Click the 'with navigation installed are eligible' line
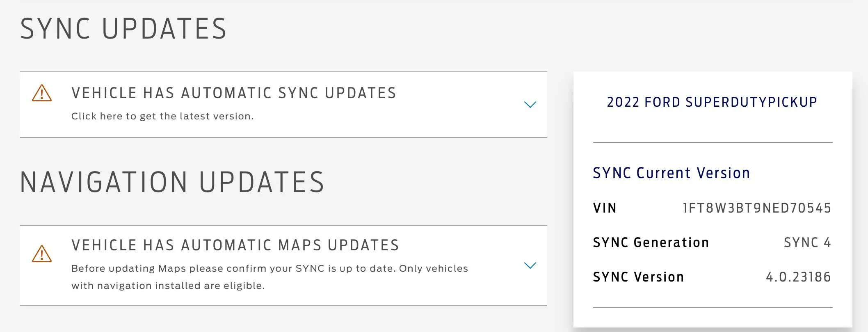 pos(168,286)
